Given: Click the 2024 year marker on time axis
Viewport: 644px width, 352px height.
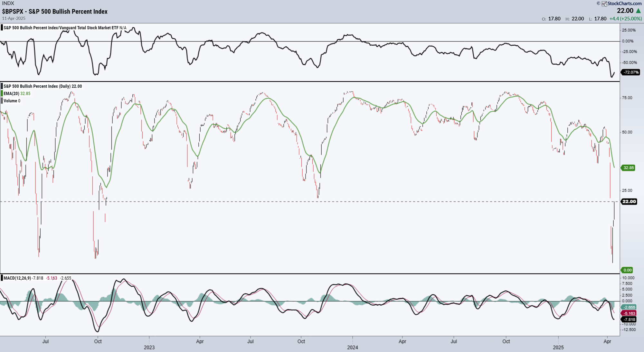Looking at the screenshot, I should click(x=353, y=347).
